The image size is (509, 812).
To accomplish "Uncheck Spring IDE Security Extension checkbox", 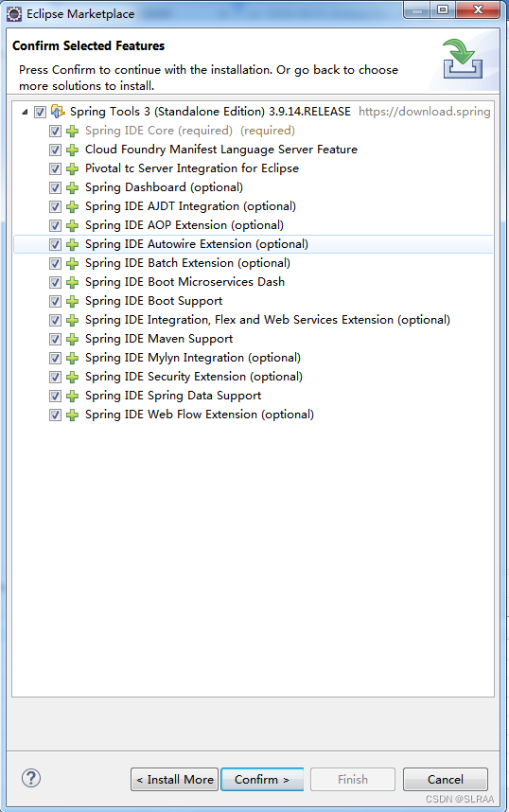I will [56, 377].
